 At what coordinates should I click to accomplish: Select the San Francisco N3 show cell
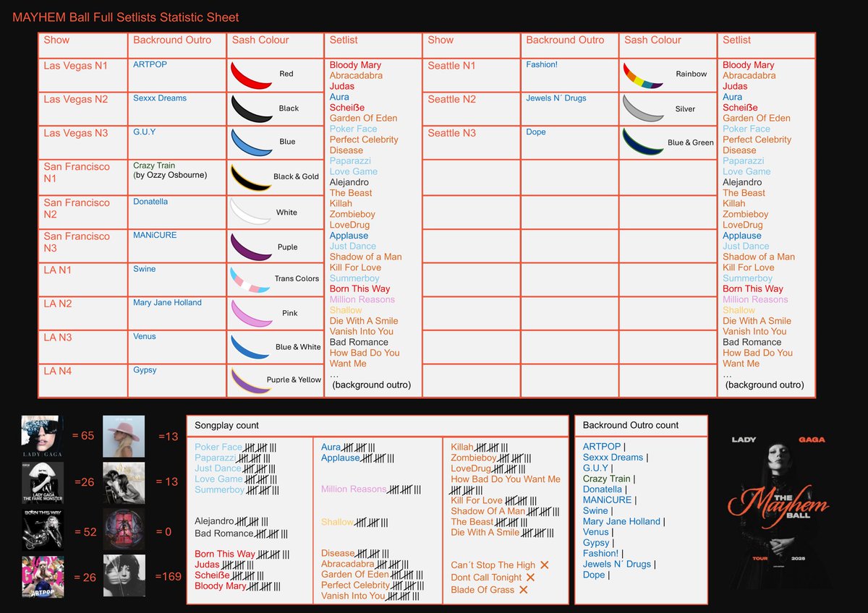click(83, 246)
